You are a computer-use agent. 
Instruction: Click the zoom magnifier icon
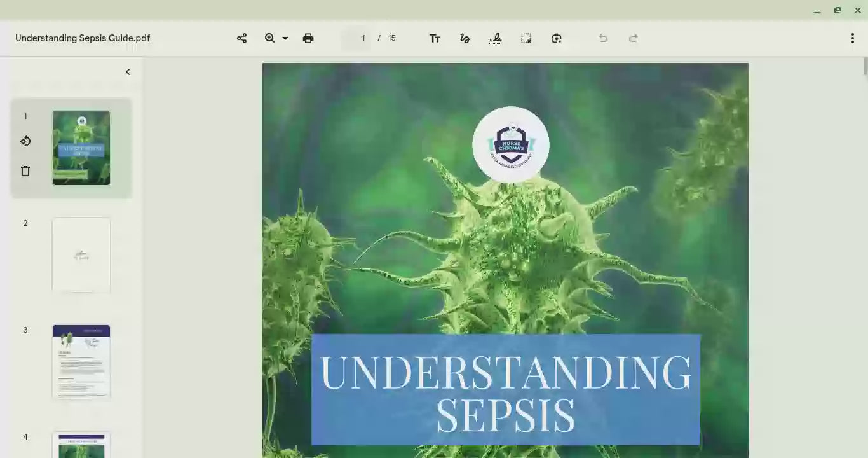click(x=270, y=38)
